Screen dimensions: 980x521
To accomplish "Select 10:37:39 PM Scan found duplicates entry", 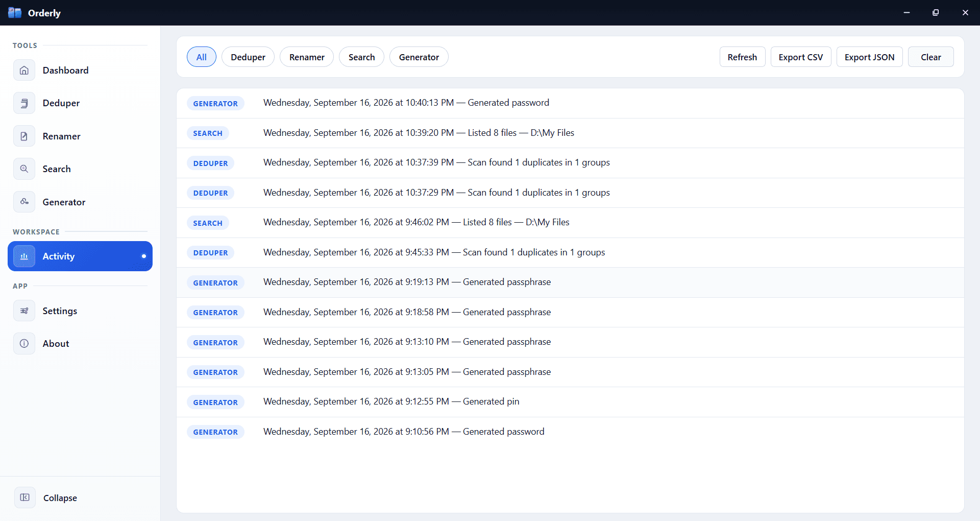I will click(570, 163).
